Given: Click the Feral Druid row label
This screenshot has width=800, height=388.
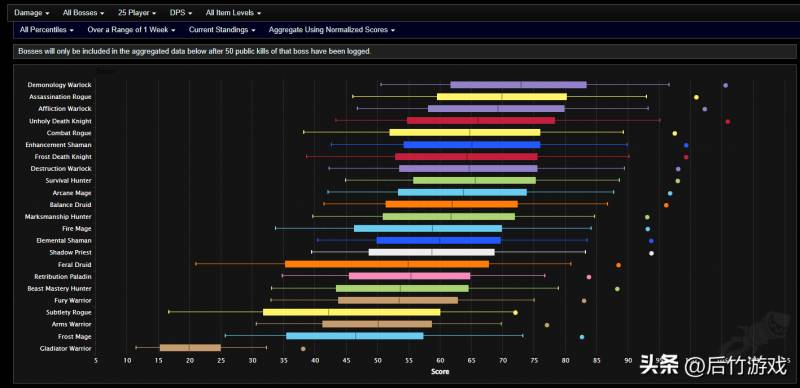Looking at the screenshot, I should click(74, 264).
